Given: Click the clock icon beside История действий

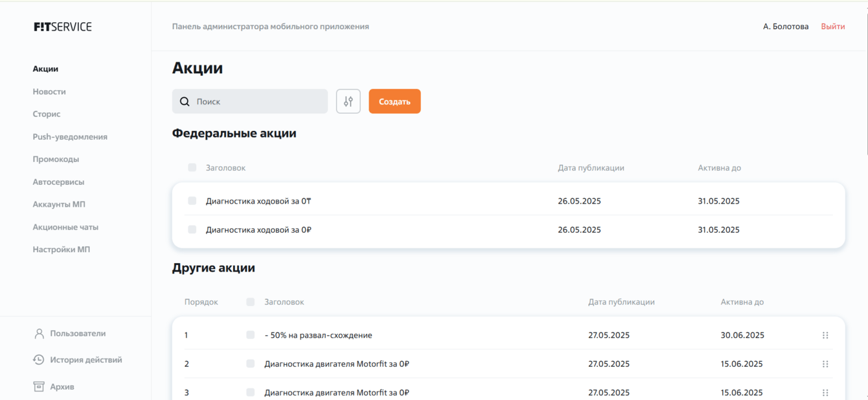Looking at the screenshot, I should pyautogui.click(x=38, y=359).
